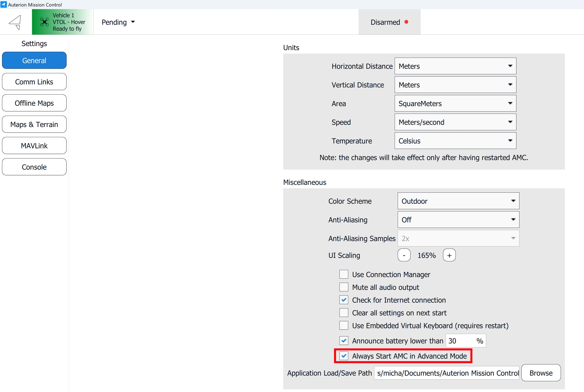584x392 pixels.
Task: Expand the Temperature unit dropdown
Action: (x=455, y=141)
